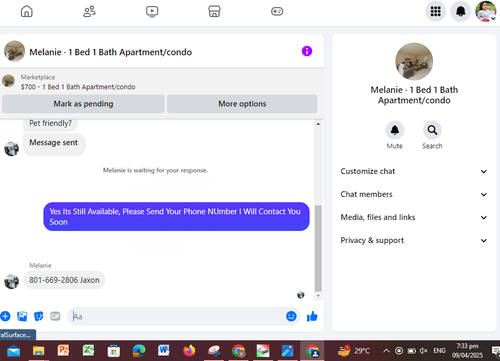Click the 'Pet friendly?' message

coord(50,124)
